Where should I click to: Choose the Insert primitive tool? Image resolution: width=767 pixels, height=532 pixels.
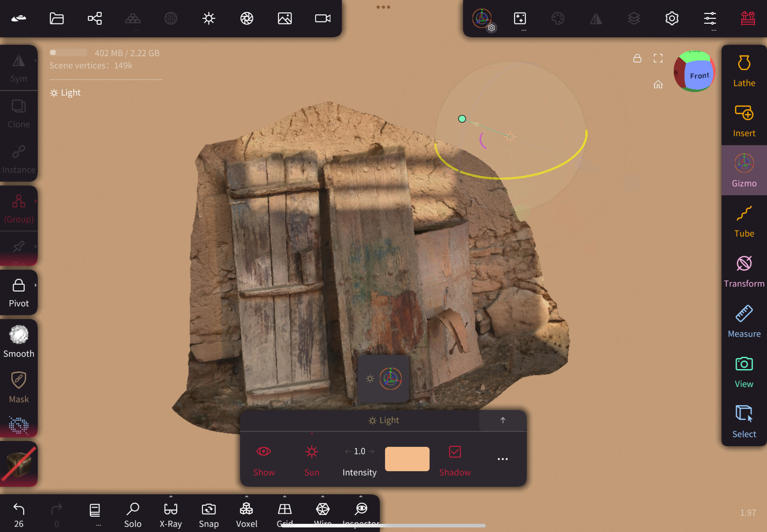(744, 121)
